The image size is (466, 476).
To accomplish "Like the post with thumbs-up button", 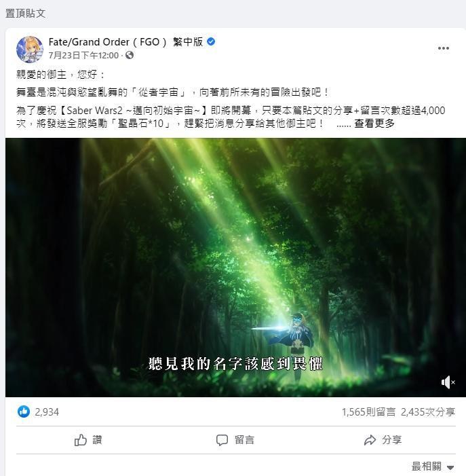I will pos(89,440).
